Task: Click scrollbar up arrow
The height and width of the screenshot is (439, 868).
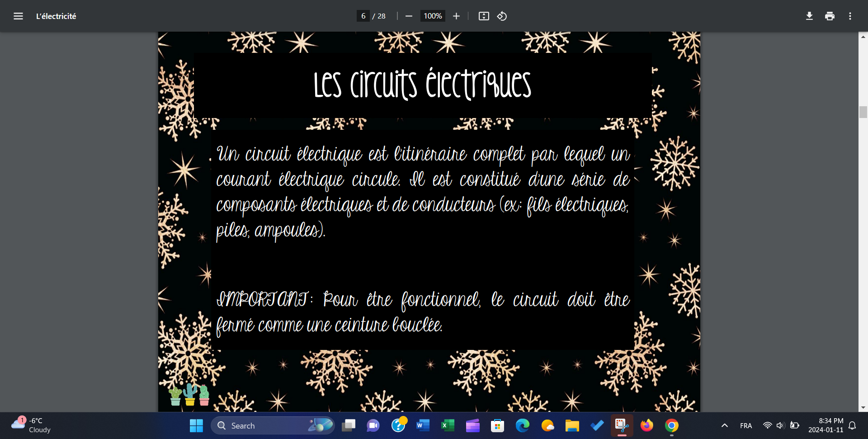Action: coord(863,37)
